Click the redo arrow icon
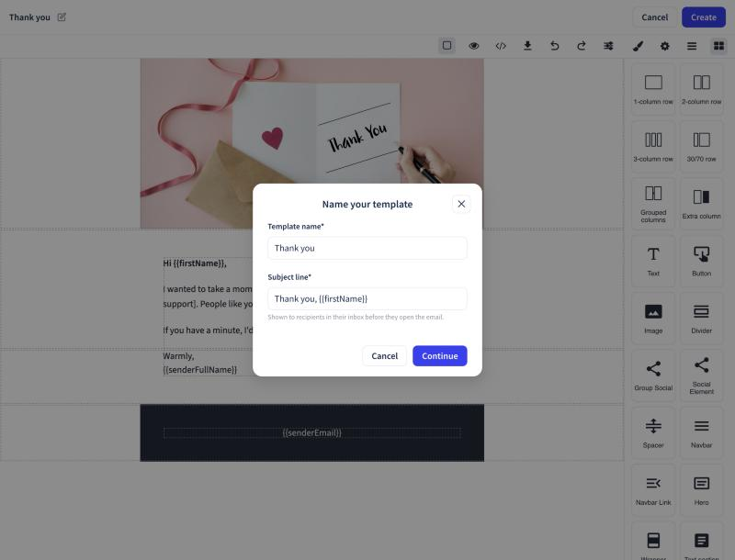This screenshot has height=560, width=735. [x=582, y=45]
